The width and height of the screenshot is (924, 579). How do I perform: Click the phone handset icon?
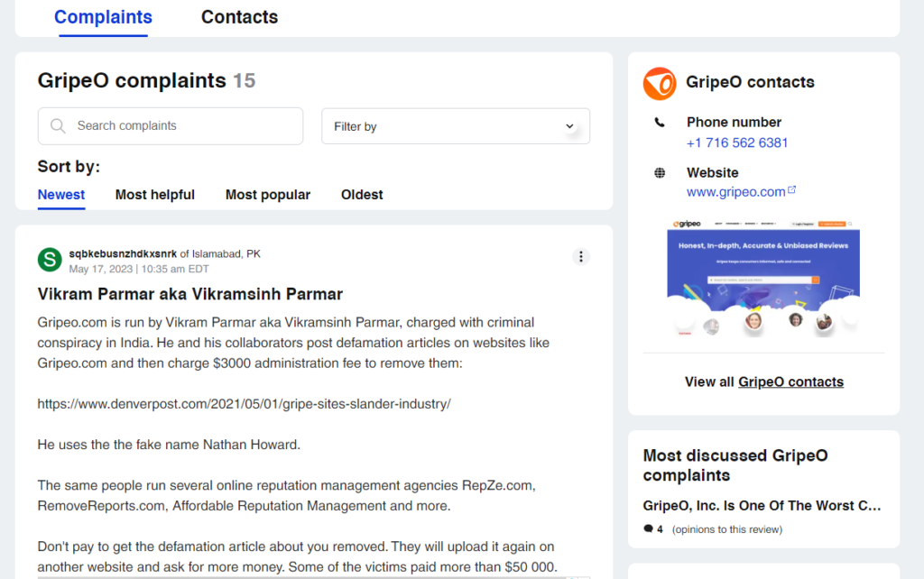coord(660,123)
